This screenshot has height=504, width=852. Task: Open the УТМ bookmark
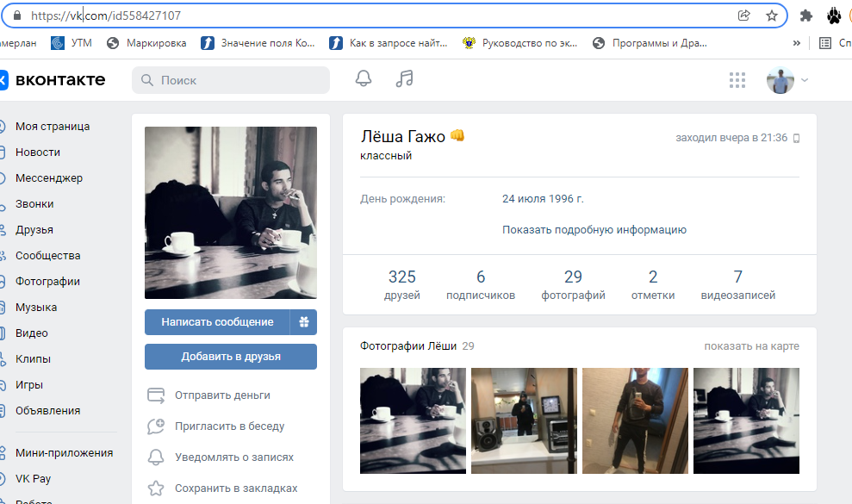click(72, 43)
